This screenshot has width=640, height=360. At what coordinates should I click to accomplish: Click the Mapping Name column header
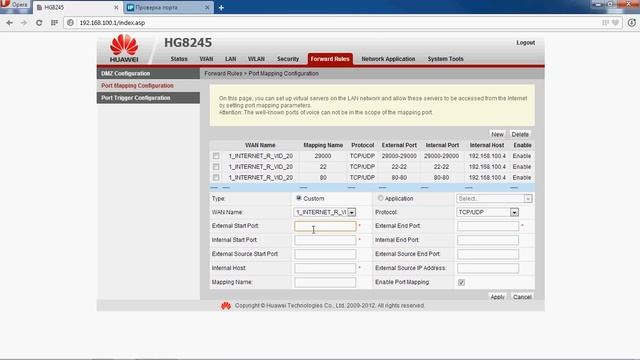point(323,145)
